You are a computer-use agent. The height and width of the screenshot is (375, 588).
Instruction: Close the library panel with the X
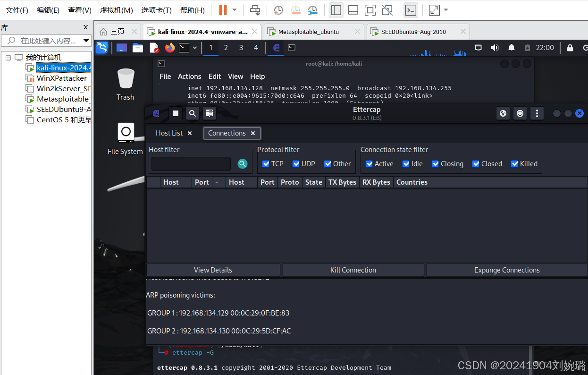tap(85, 27)
